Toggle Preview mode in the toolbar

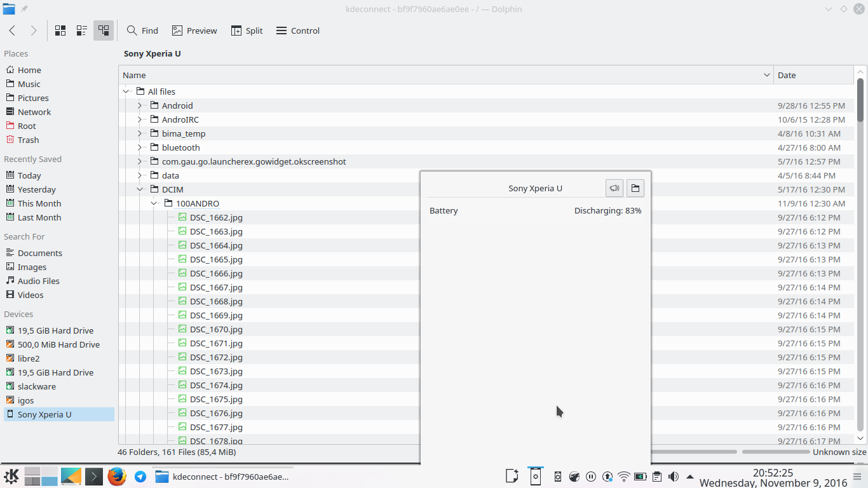click(194, 30)
